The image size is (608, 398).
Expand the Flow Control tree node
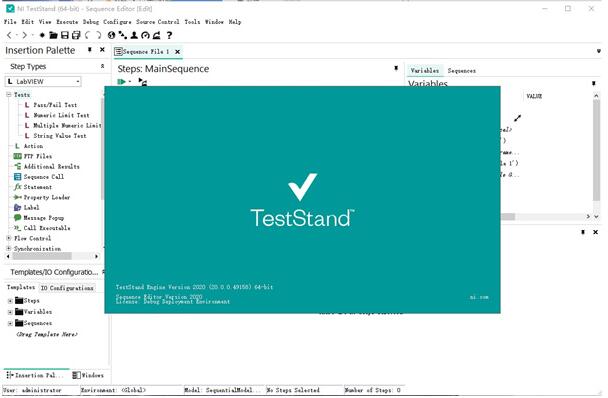(x=9, y=238)
